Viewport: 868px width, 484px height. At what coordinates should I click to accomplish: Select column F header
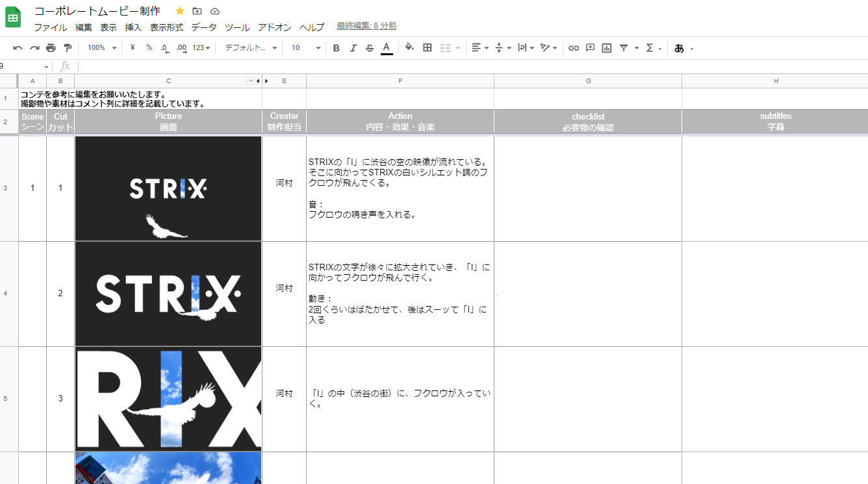[x=400, y=81]
